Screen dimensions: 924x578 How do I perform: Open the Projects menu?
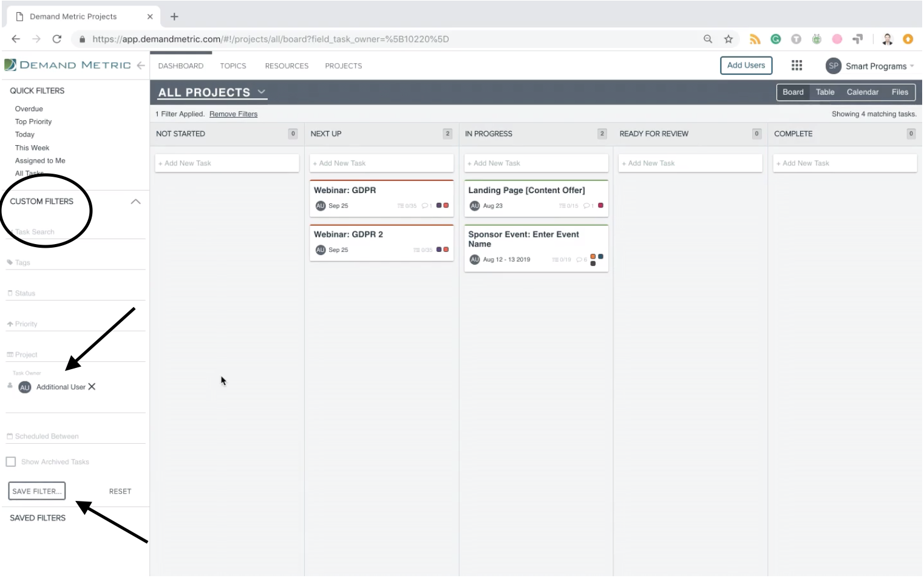click(x=344, y=66)
